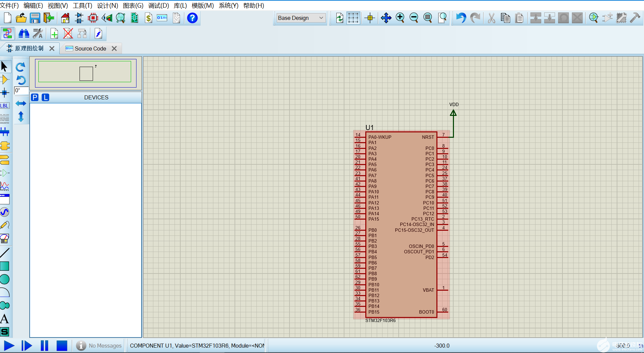The height and width of the screenshot is (353, 644).
Task: Open the Base Design dropdown
Action: (301, 18)
